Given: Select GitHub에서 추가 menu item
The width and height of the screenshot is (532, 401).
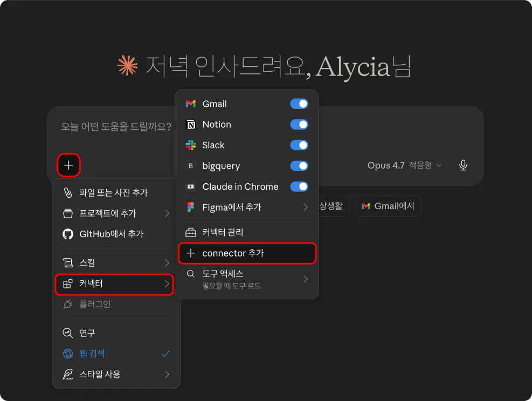Looking at the screenshot, I should [116, 234].
